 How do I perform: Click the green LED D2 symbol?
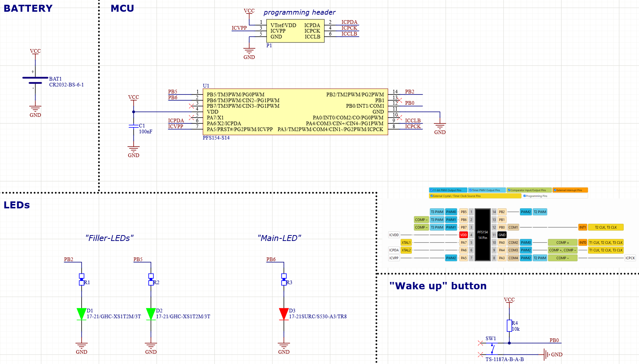[x=151, y=314]
